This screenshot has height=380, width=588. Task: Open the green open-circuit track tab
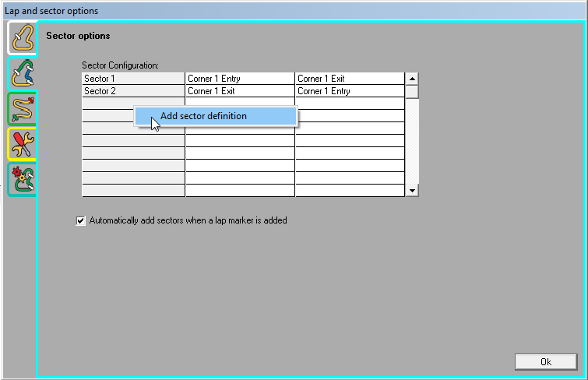point(21,109)
